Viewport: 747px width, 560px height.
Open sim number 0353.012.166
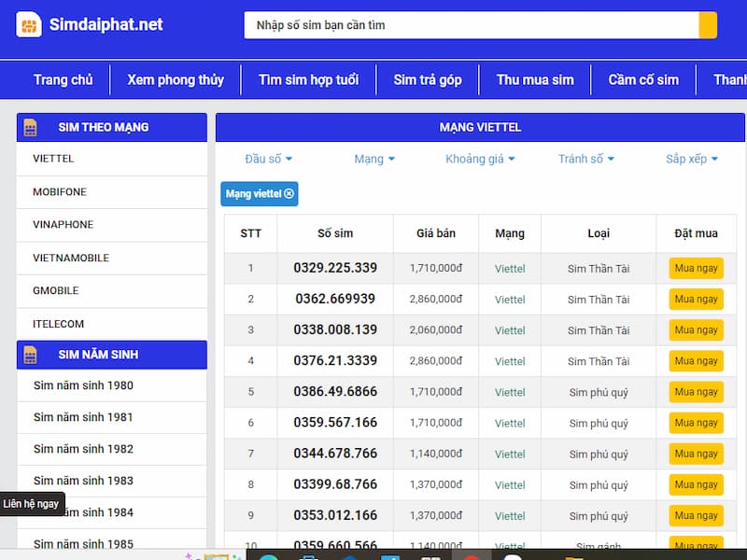click(x=335, y=516)
